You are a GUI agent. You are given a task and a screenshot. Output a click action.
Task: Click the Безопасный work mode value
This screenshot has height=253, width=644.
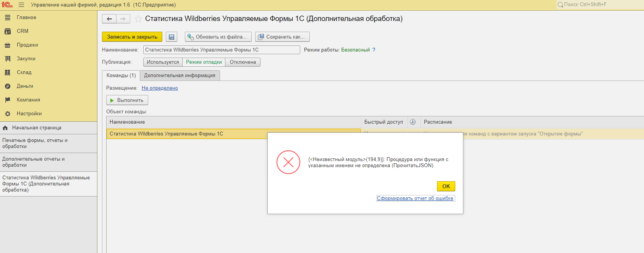pos(356,50)
